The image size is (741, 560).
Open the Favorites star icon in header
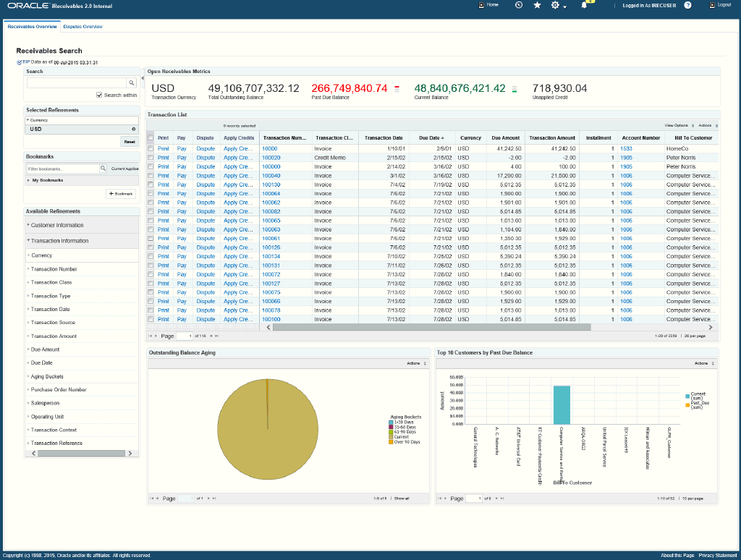tap(537, 5)
